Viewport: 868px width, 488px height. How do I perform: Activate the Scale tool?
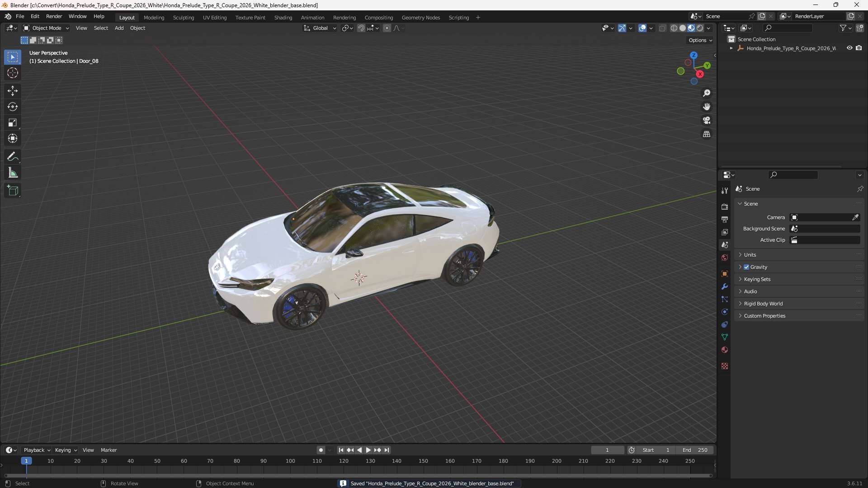click(13, 122)
